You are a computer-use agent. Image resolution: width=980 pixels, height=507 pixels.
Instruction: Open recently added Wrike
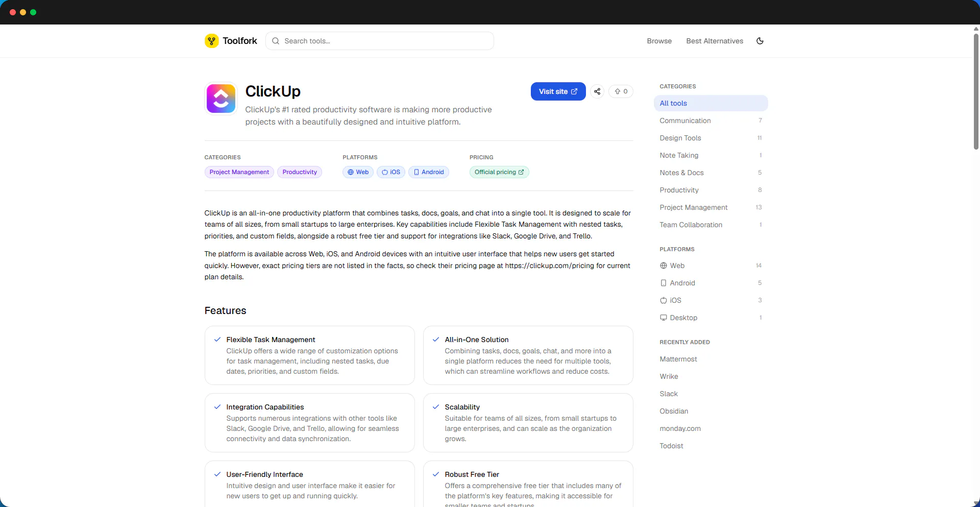point(669,376)
